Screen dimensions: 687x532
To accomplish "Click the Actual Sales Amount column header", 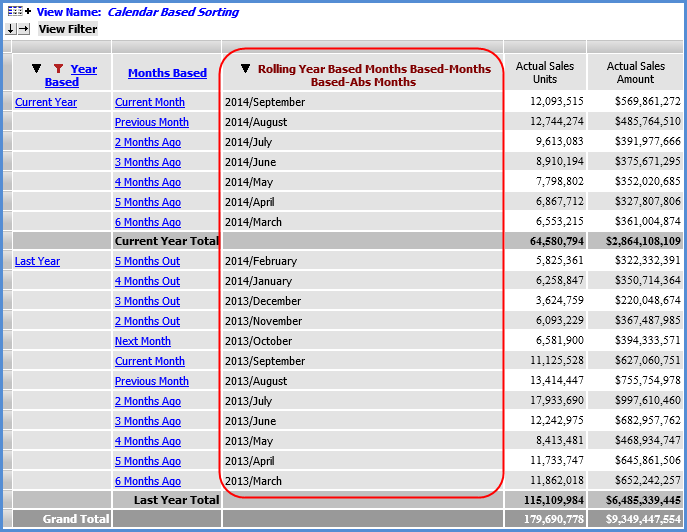I will pos(635,73).
